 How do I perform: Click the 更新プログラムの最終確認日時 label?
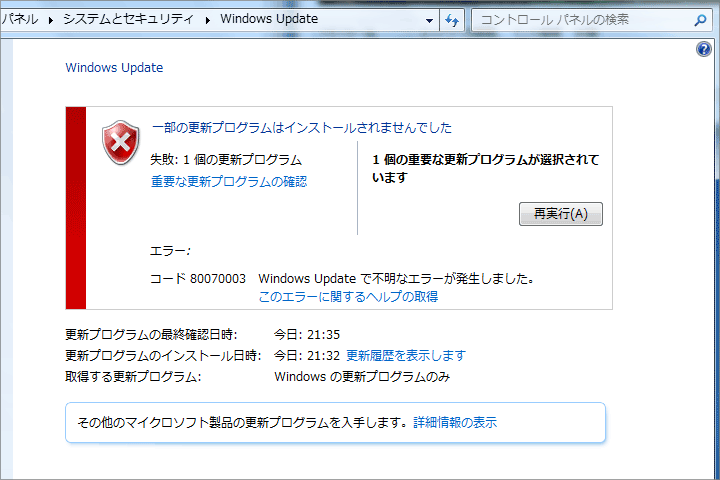[151, 334]
